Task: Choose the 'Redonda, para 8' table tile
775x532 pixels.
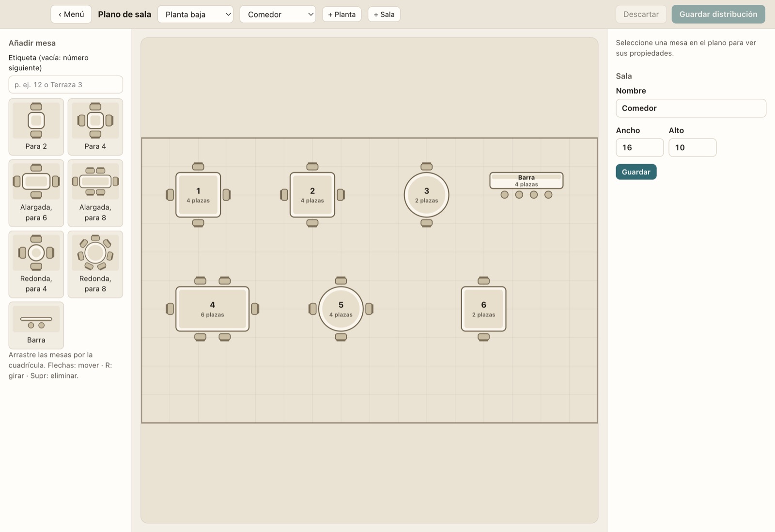Action: click(x=95, y=264)
